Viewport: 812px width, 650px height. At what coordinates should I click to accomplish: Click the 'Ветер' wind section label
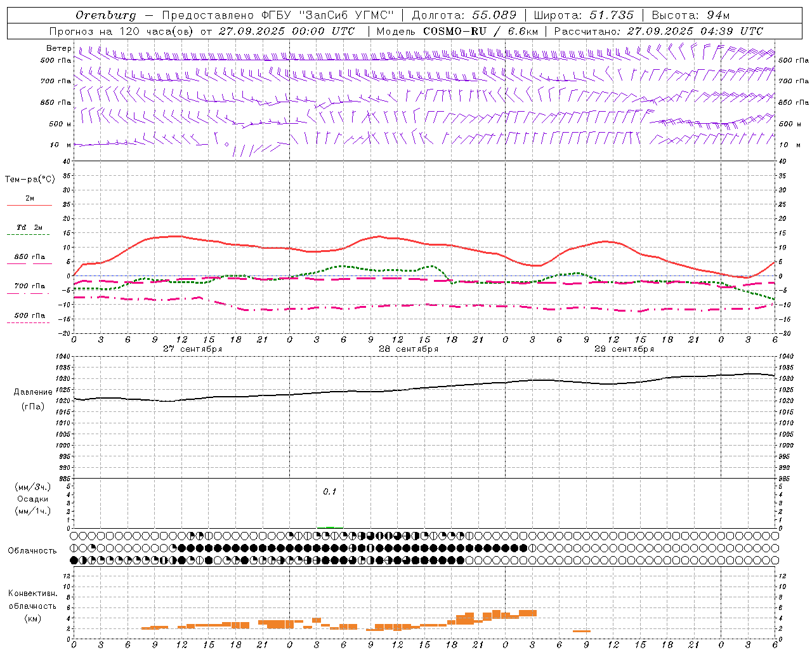[59, 48]
